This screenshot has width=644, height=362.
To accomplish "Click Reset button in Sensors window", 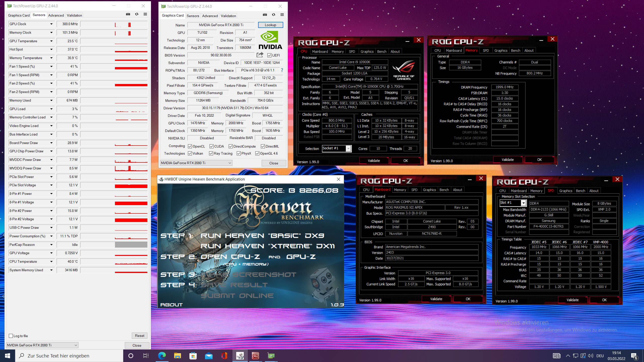I will pyautogui.click(x=140, y=336).
